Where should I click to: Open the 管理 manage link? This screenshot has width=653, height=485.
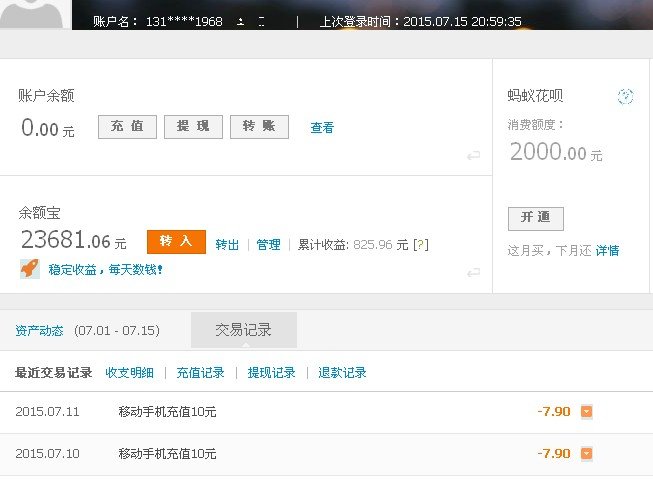[x=268, y=244]
